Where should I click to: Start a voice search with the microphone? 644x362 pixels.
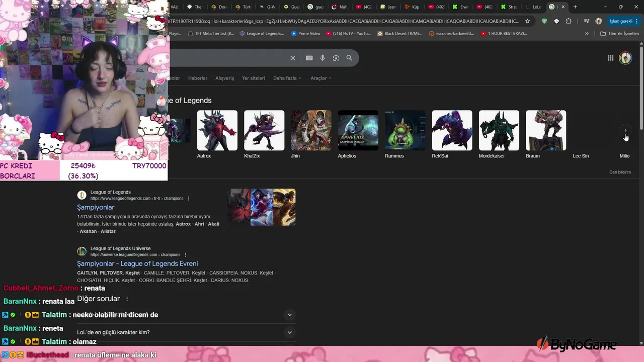coord(323,58)
